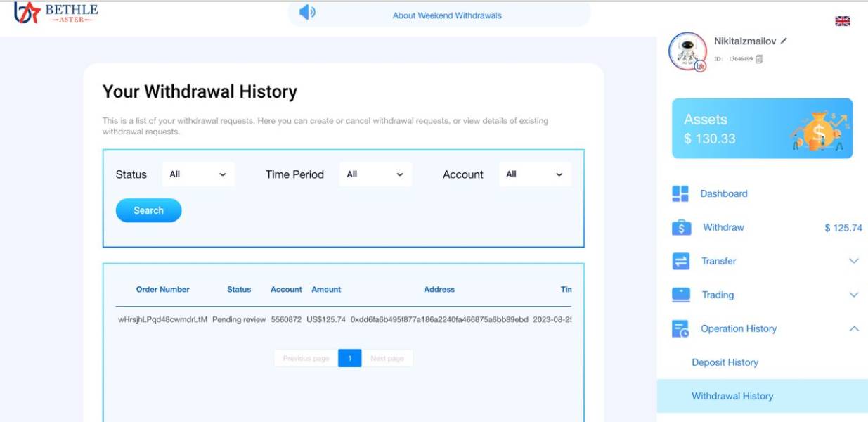Click the Trading icon in sidebar
The image size is (868, 422).
681,295
